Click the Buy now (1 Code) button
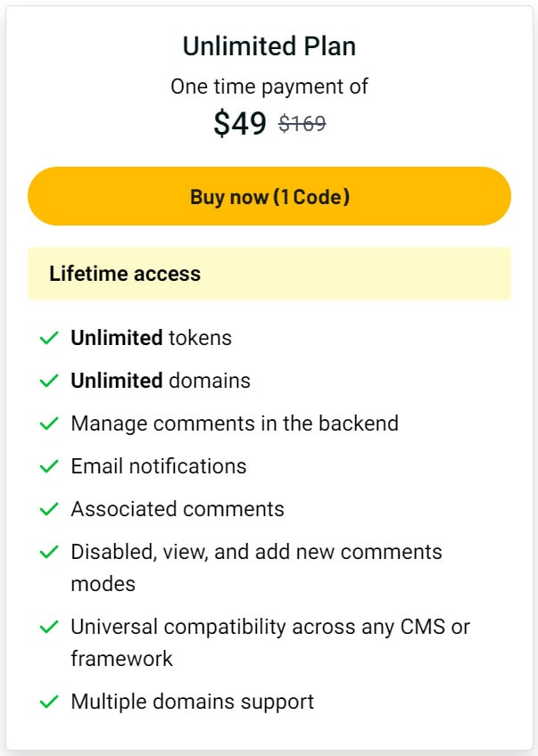Image resolution: width=538 pixels, height=756 pixels. pos(269,196)
